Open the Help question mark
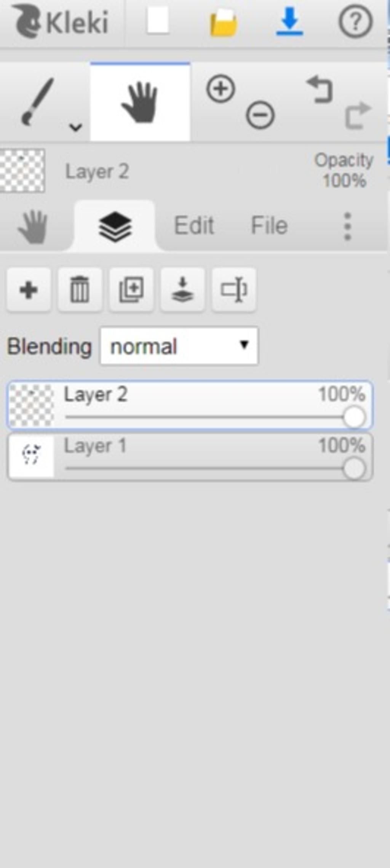 click(x=355, y=22)
